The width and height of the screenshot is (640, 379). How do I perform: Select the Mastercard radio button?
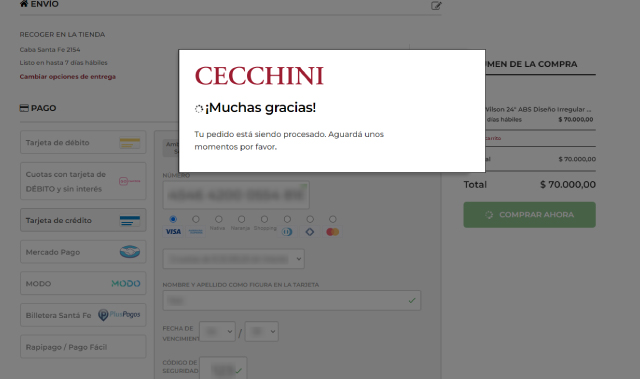click(333, 219)
